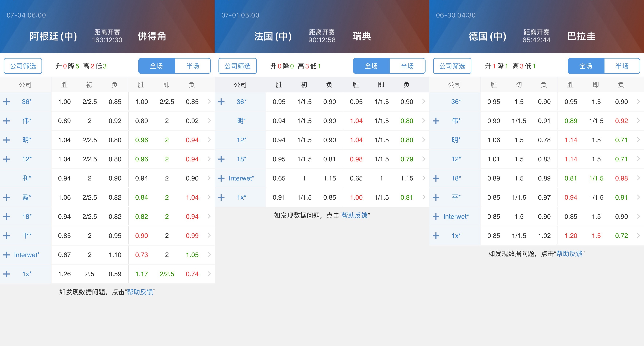Click team name 德国 (中)
Image resolution: width=644 pixels, height=346 pixels.
coord(487,36)
